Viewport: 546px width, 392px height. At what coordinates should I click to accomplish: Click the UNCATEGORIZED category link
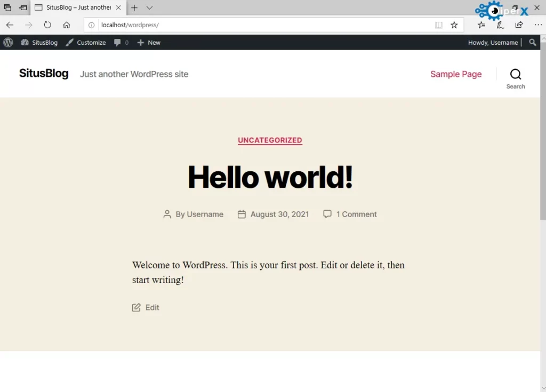(x=270, y=140)
